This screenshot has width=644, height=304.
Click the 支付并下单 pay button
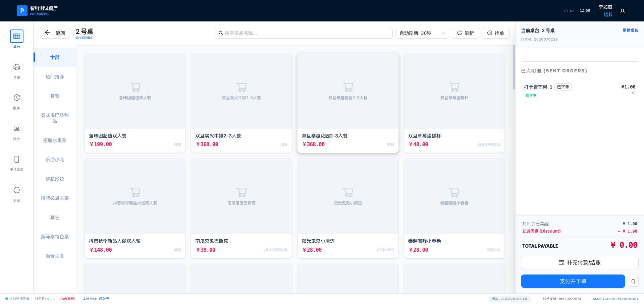[573, 281]
